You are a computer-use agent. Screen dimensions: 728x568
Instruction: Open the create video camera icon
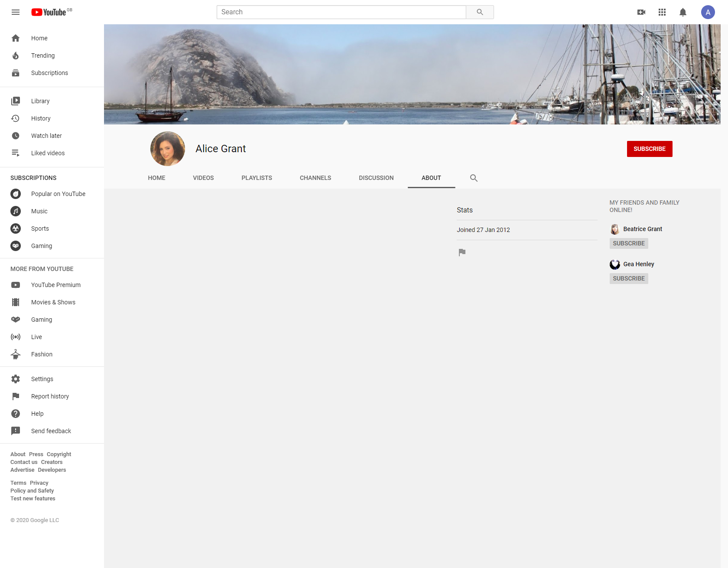(641, 12)
